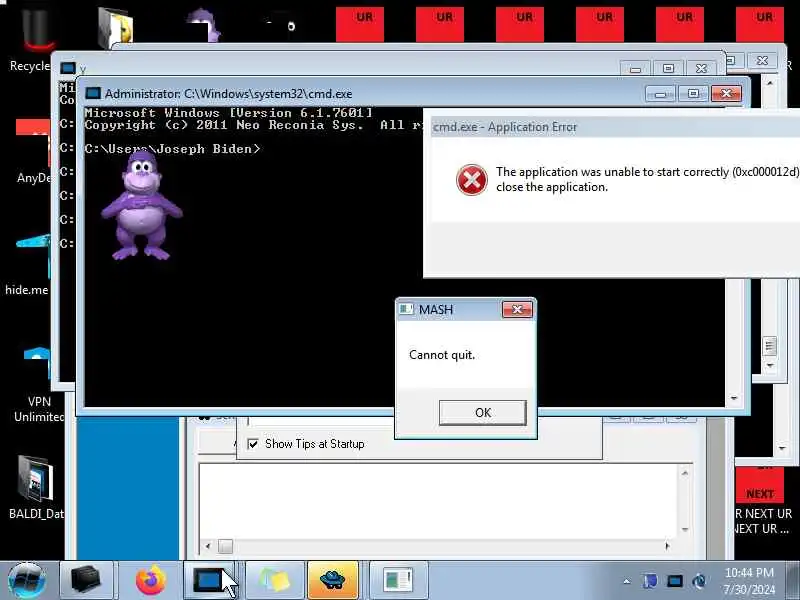Click the red error icon in Application Error
This screenshot has width=800, height=600.
coord(471,180)
